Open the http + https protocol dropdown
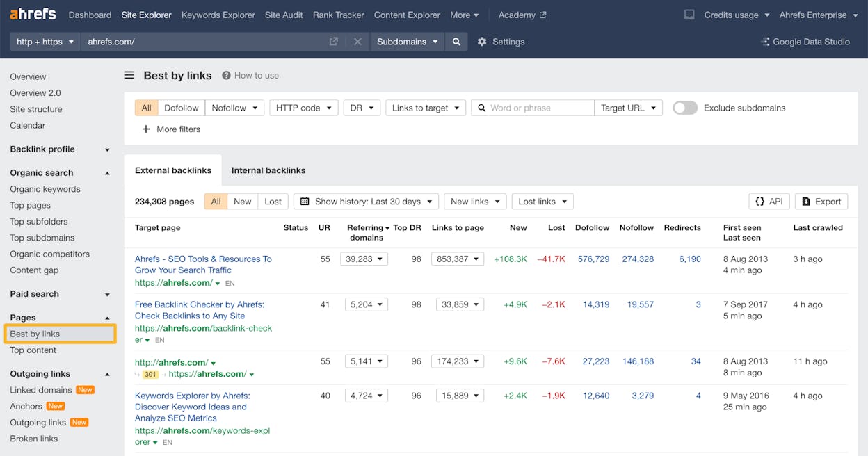 tap(45, 42)
